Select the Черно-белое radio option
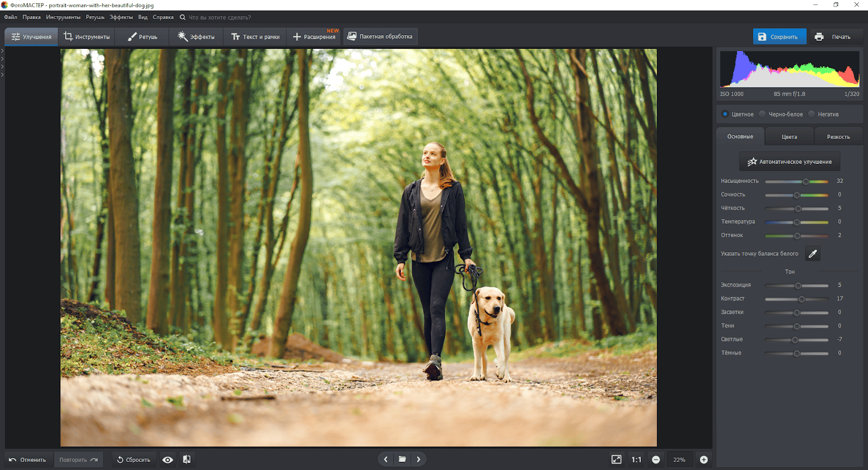This screenshot has height=470, width=868. (762, 114)
